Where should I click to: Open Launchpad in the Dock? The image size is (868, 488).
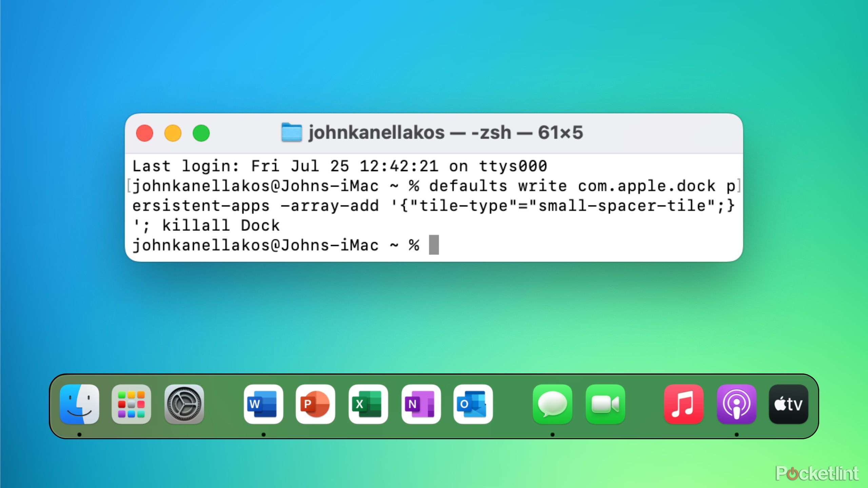coord(131,404)
